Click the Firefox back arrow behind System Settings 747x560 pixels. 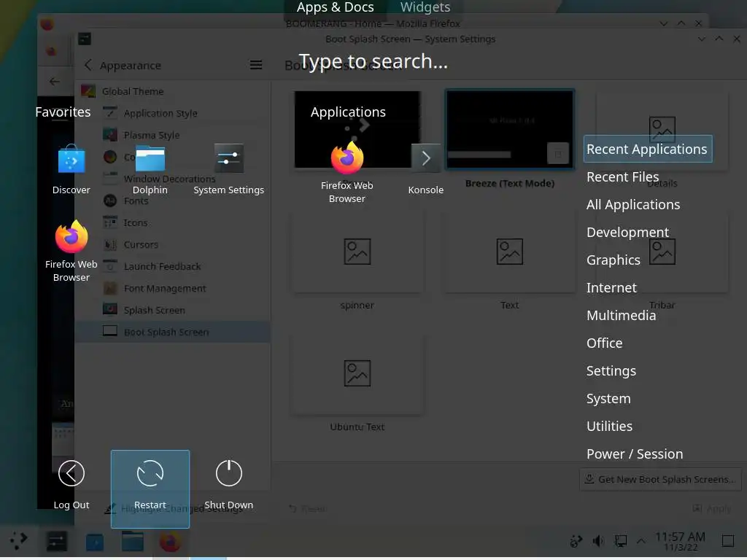tap(55, 82)
